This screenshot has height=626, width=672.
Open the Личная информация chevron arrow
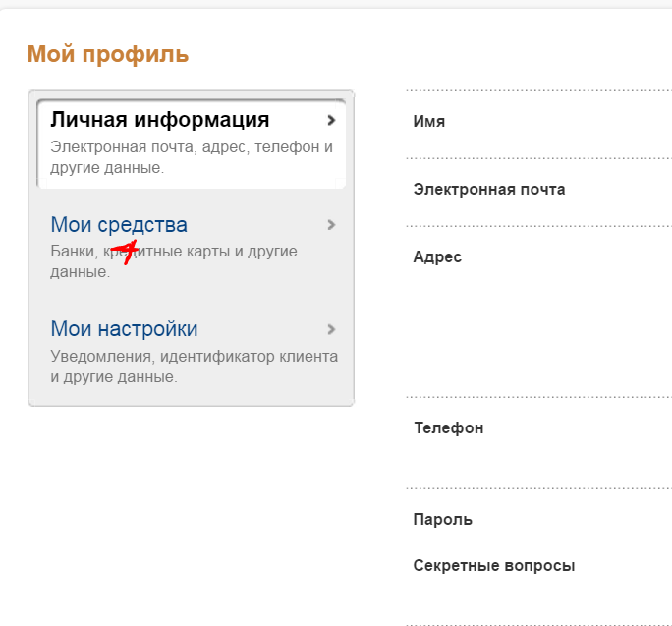331,121
